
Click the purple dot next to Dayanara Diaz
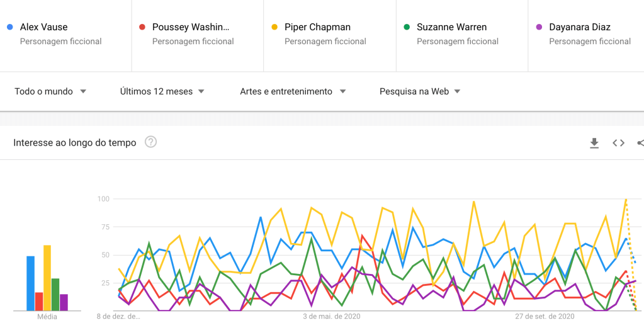(x=538, y=27)
